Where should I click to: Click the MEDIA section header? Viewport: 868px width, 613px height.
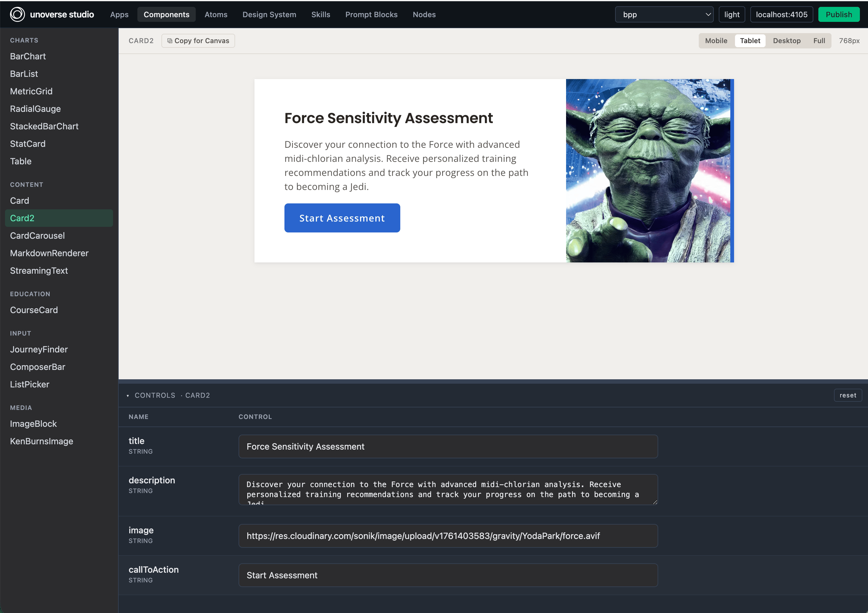tap(21, 408)
